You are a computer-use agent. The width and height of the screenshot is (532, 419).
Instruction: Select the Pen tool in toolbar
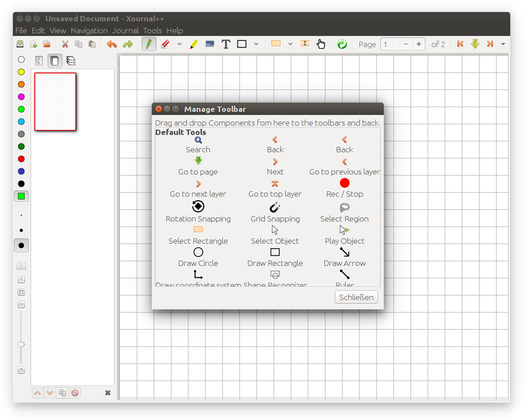(149, 44)
